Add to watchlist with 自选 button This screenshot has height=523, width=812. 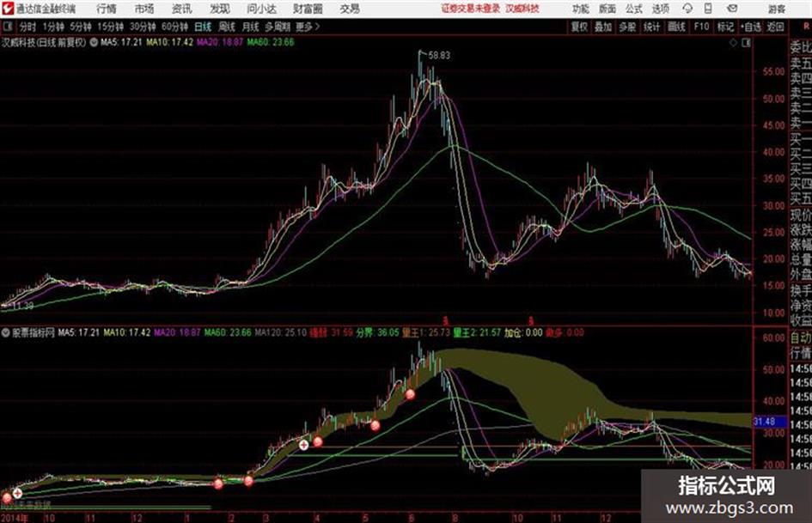(751, 27)
